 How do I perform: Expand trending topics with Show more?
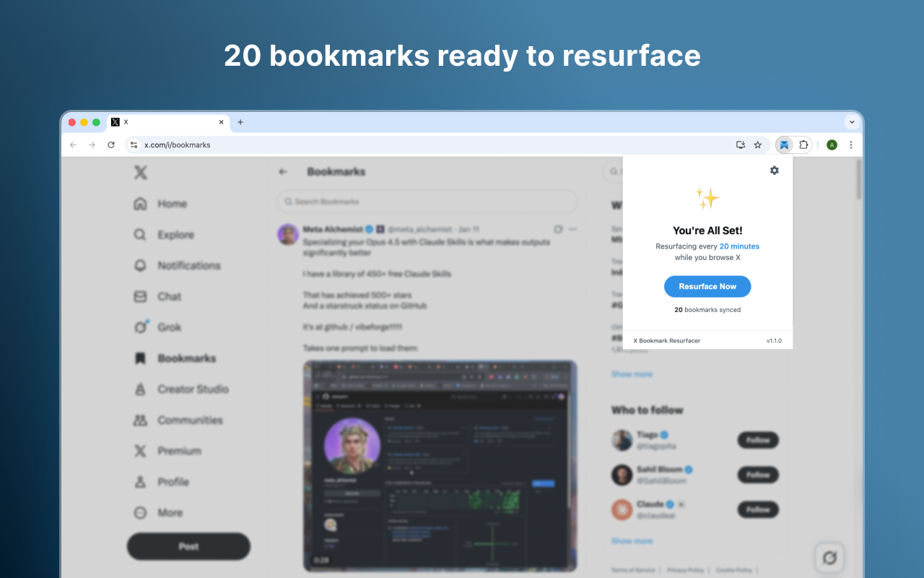tap(631, 374)
